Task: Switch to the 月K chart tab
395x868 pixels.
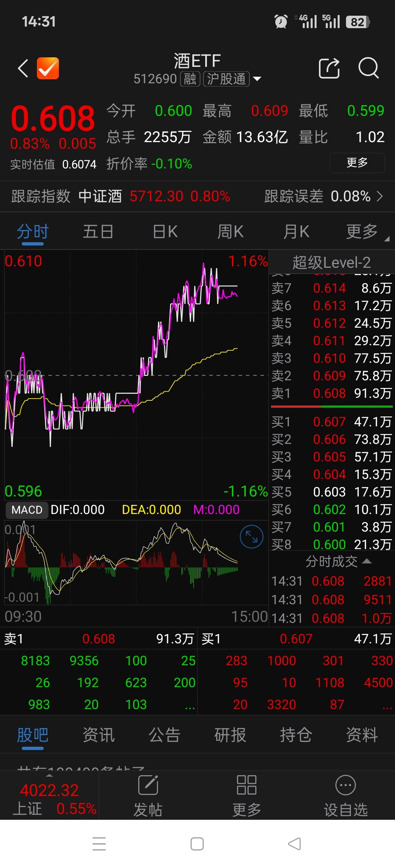Action: pyautogui.click(x=296, y=232)
